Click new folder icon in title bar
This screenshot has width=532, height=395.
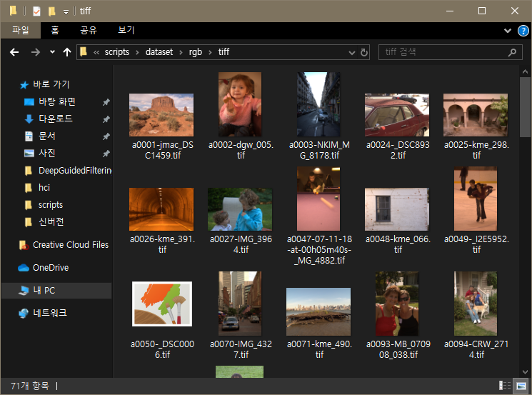(52, 11)
